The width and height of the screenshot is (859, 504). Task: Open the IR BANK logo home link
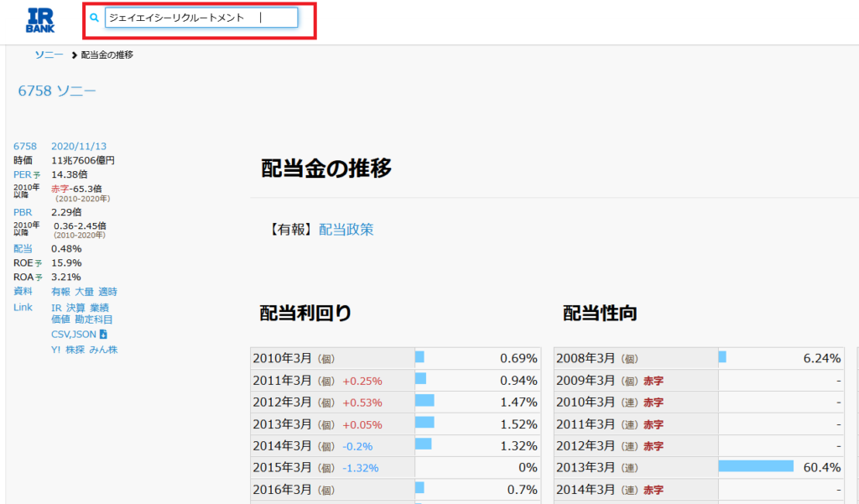[40, 21]
